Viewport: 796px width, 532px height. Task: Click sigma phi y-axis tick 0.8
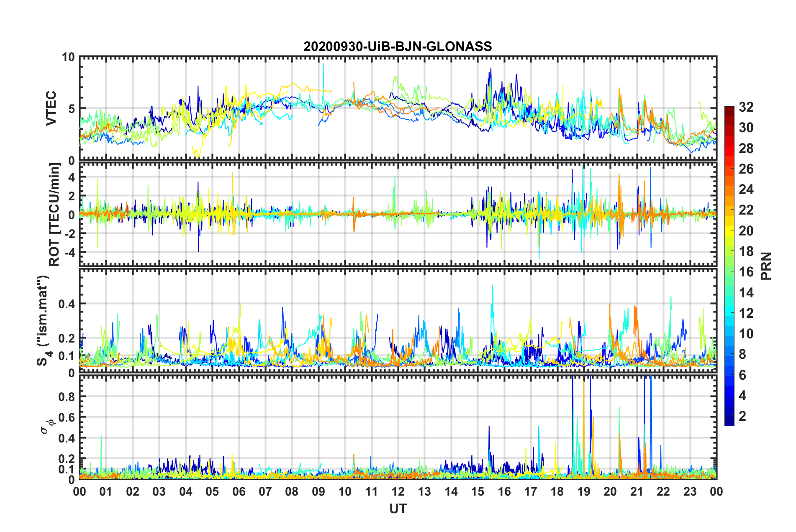click(67, 396)
